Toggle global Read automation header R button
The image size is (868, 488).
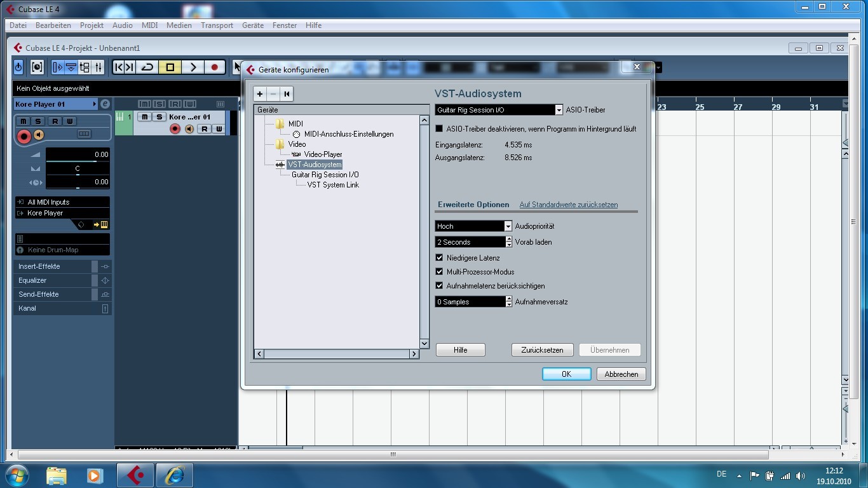click(x=175, y=104)
